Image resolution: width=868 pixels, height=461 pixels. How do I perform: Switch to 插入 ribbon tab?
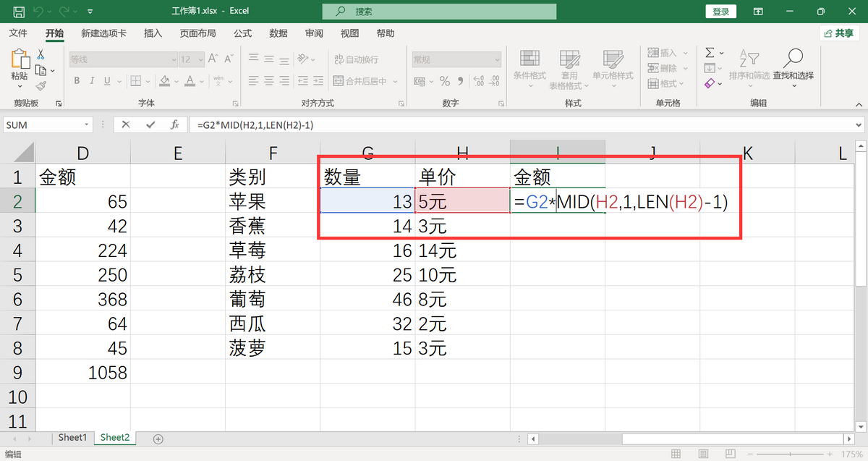coord(153,33)
